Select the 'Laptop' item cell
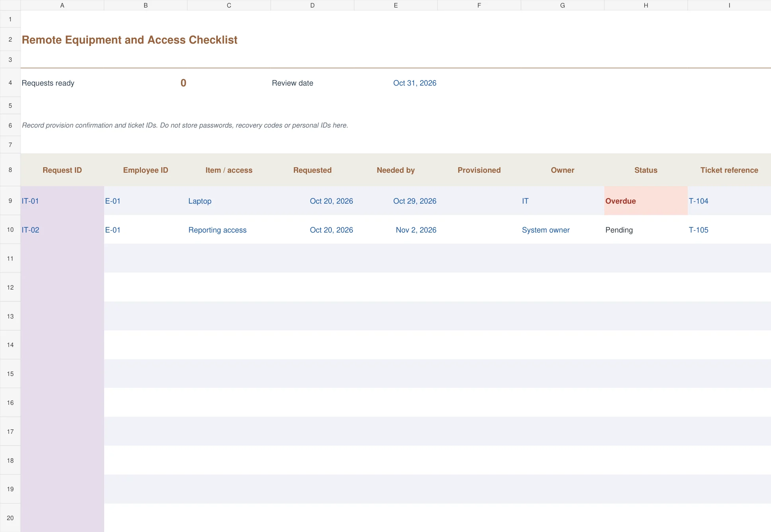The height and width of the screenshot is (532, 771). tap(229, 201)
